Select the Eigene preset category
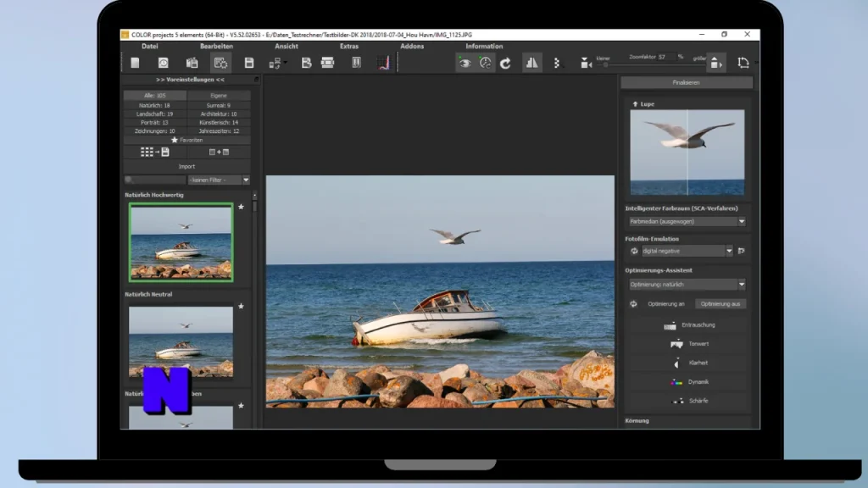The height and width of the screenshot is (488, 868). [x=219, y=96]
